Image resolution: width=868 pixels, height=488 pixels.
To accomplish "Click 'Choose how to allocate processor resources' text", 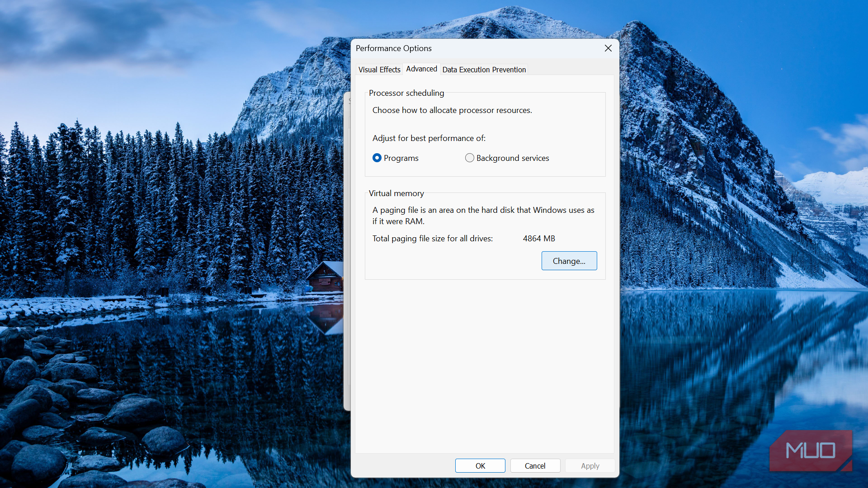I will click(452, 110).
